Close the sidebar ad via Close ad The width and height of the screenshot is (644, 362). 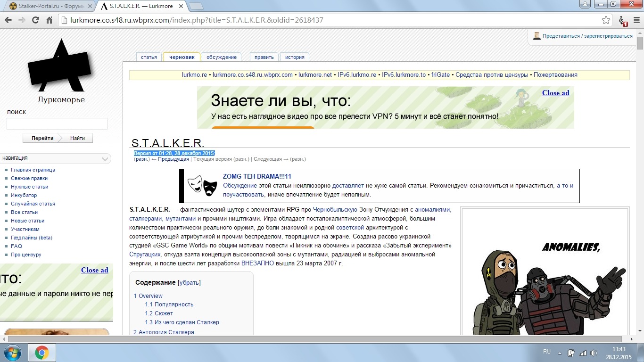point(94,270)
